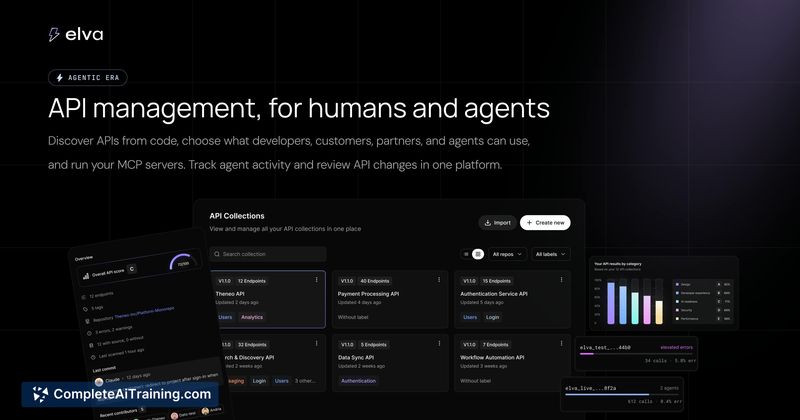Click the download icon on Import button
The height and width of the screenshot is (420, 800).
tap(487, 223)
